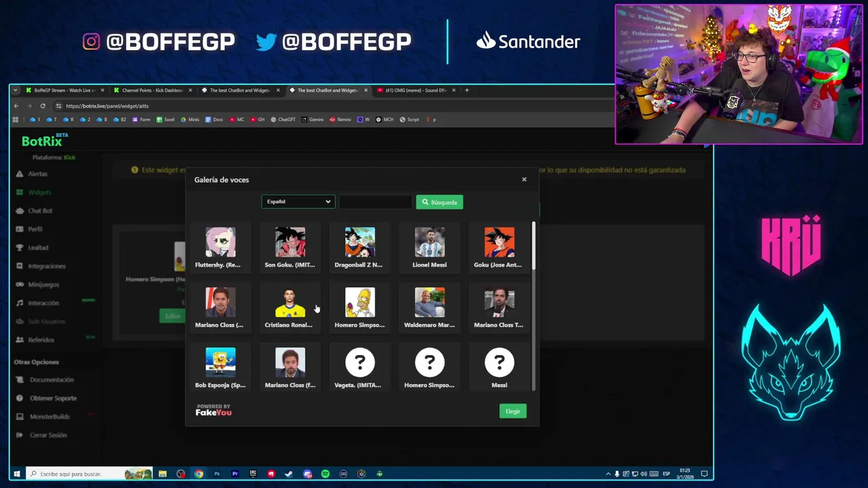868x488 pixels.
Task: Show hidden system tray icons
Action: coord(608,474)
